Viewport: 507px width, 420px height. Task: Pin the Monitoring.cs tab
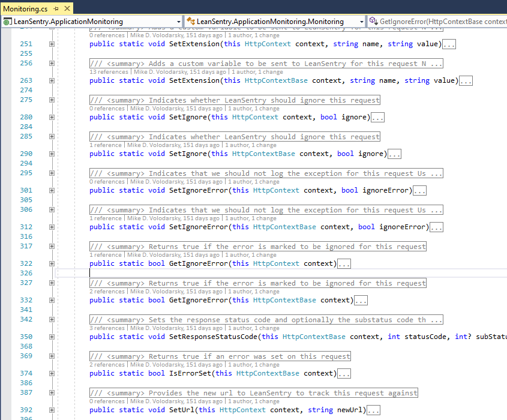(x=56, y=9)
